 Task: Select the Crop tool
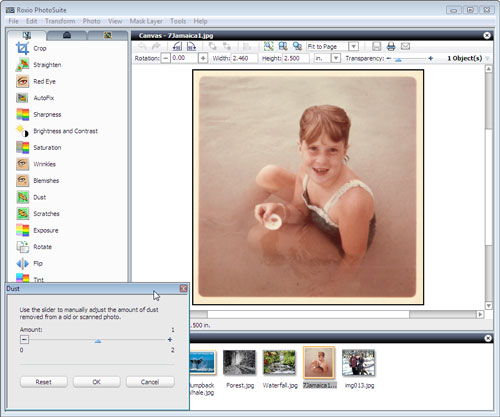pos(31,48)
